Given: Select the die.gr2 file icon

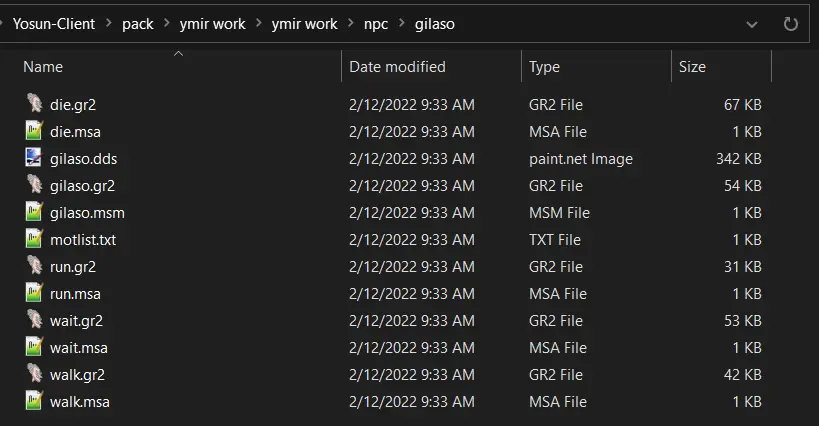Looking at the screenshot, I should [34, 104].
